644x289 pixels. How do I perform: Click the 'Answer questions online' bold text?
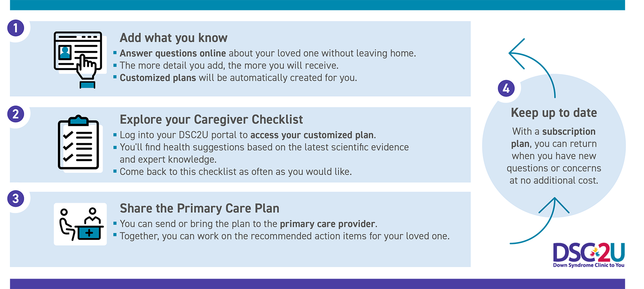click(x=173, y=54)
